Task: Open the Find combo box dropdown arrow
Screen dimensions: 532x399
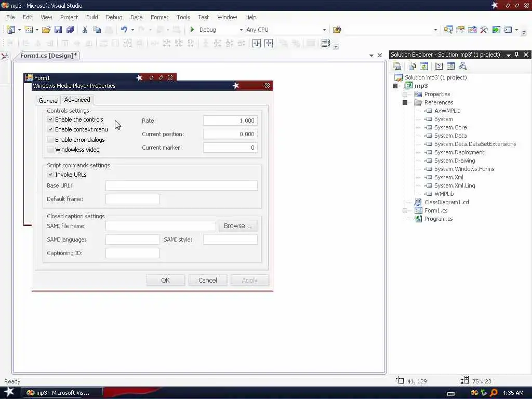Action: point(436,30)
